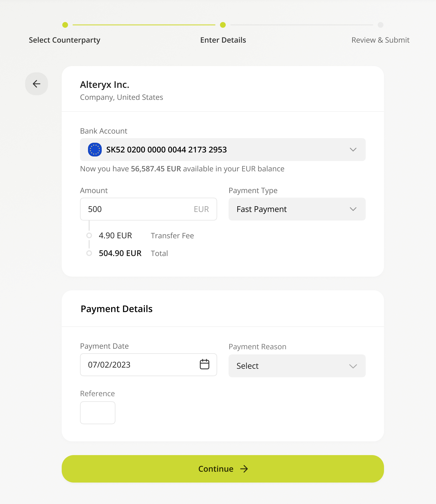This screenshot has width=436, height=504.
Task: Focus the Payment Date field
Action: coord(149,365)
